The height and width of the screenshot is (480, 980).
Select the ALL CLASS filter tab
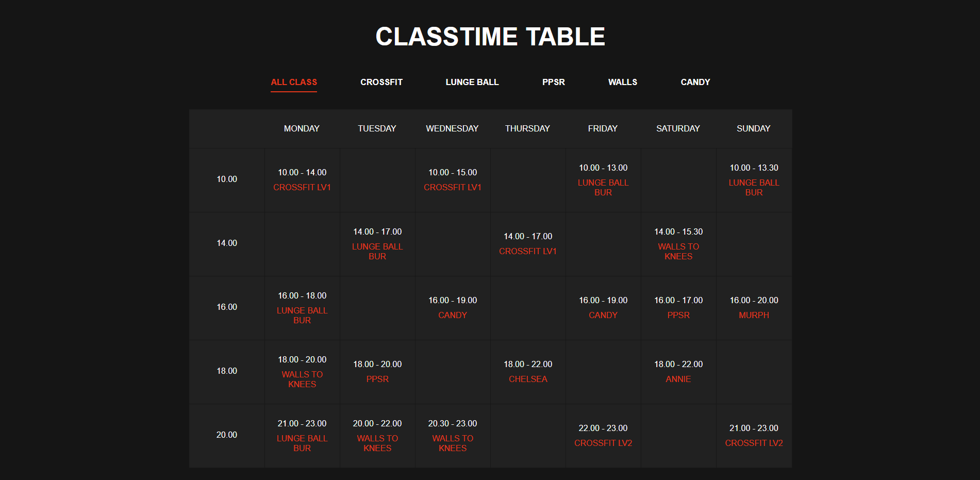[294, 82]
